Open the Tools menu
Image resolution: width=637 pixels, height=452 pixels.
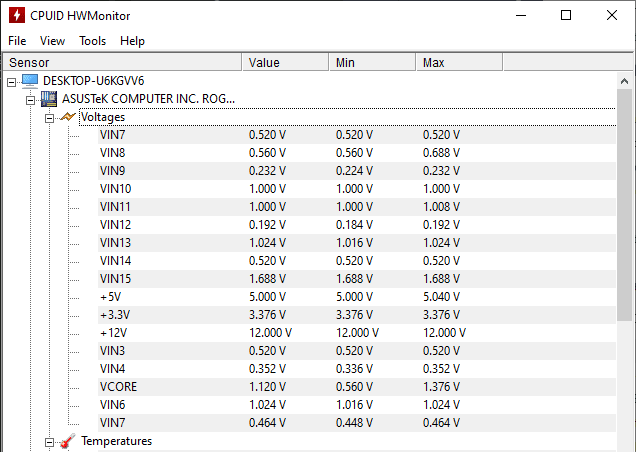[x=92, y=41]
